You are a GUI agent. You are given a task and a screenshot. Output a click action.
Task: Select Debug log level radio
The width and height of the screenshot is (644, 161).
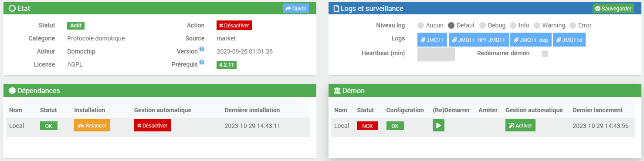pyautogui.click(x=483, y=25)
